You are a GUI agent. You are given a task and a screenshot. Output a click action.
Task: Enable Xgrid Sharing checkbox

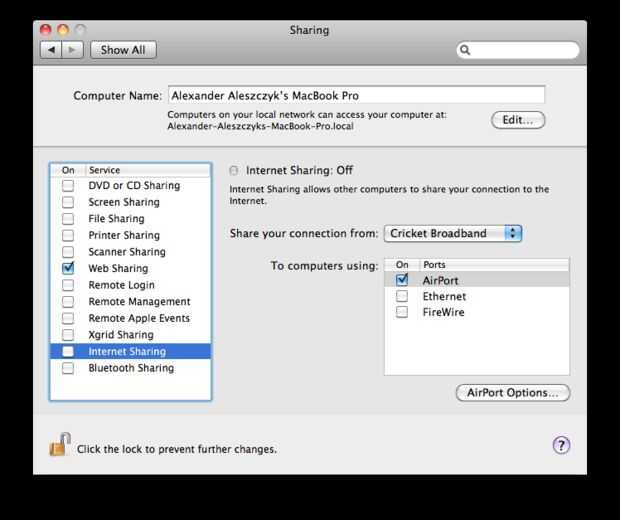click(68, 335)
